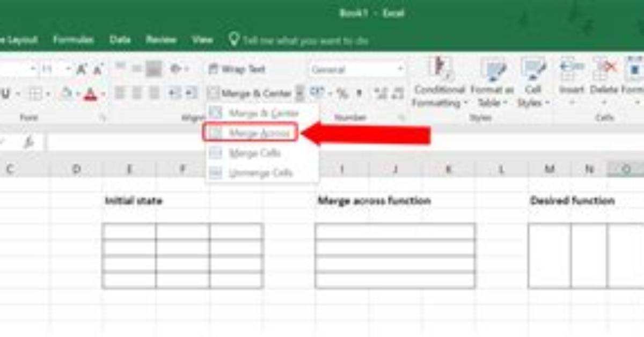
Task: Toggle Align Left
Action: point(120,93)
